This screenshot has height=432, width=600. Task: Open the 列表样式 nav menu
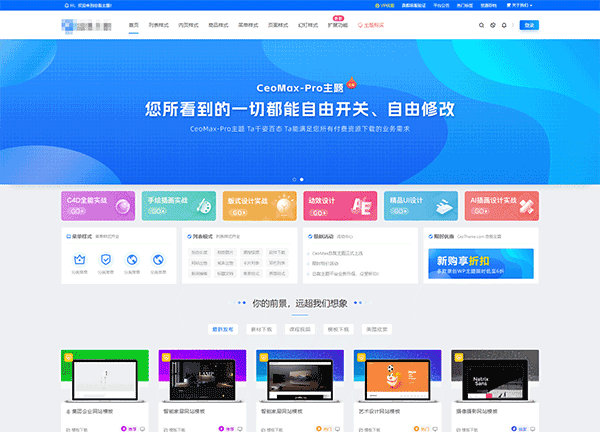pos(158,25)
